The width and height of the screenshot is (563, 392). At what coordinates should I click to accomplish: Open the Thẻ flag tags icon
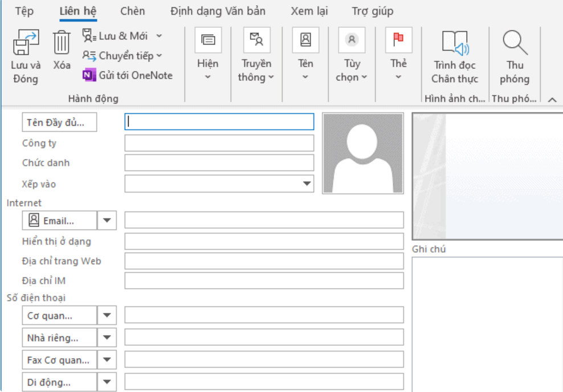398,40
